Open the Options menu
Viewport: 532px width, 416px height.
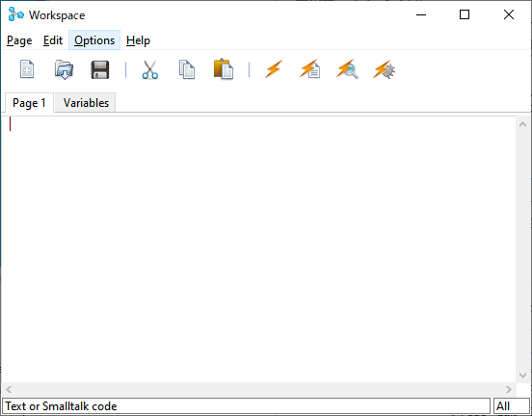[94, 40]
